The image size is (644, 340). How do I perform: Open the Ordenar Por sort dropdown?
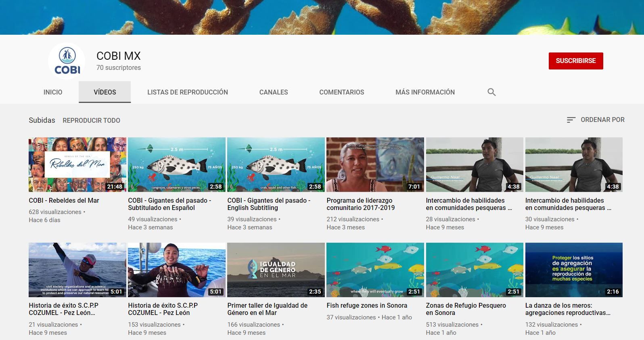596,120
